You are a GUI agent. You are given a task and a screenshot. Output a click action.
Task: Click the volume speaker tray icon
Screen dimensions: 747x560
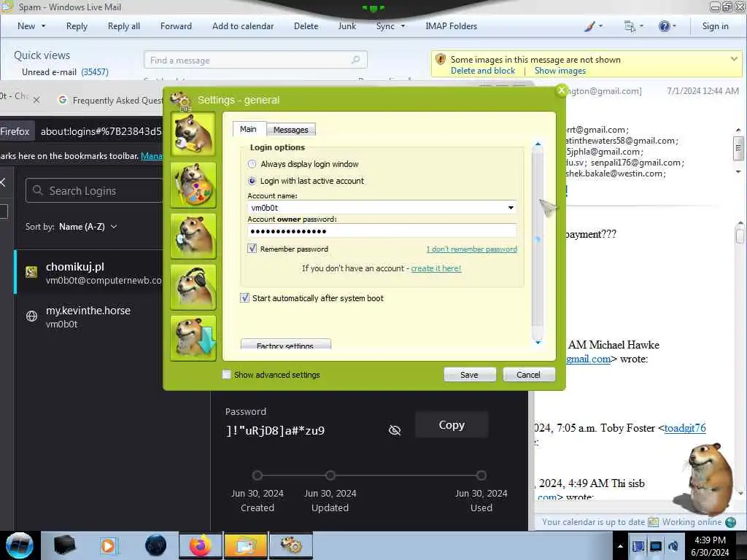click(x=673, y=546)
